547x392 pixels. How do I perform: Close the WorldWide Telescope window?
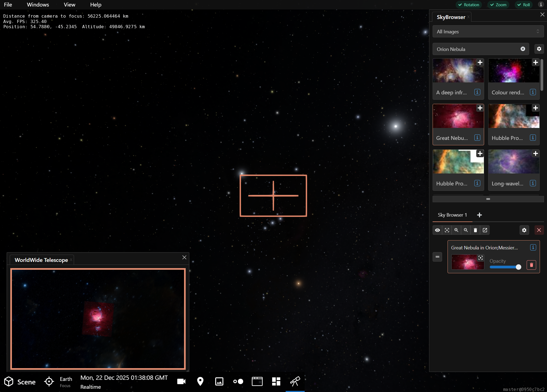pyautogui.click(x=184, y=257)
